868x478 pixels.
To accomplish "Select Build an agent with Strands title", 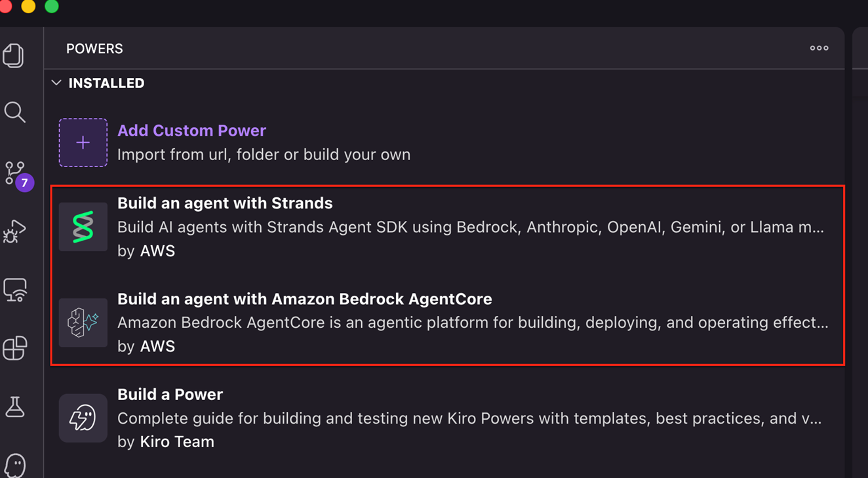I will (225, 203).
